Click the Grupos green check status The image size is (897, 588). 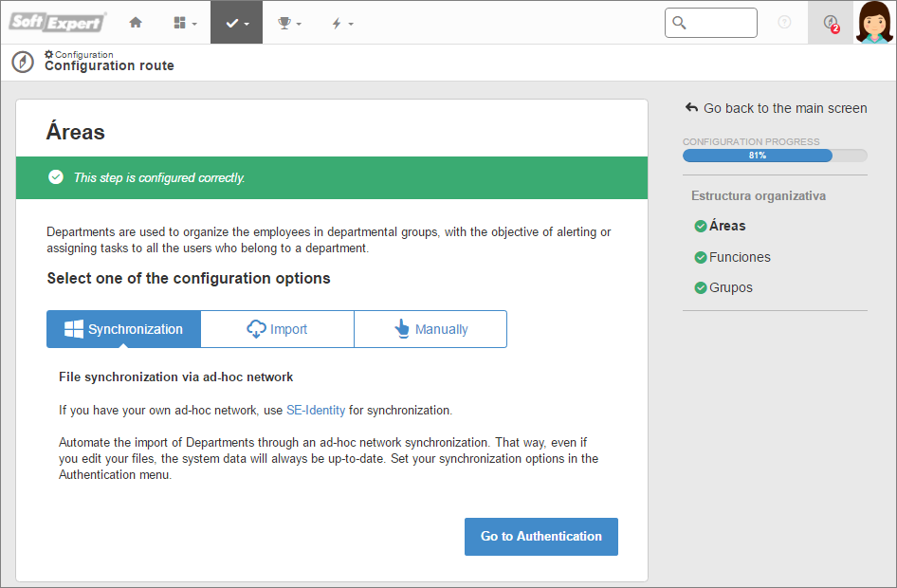tap(700, 287)
